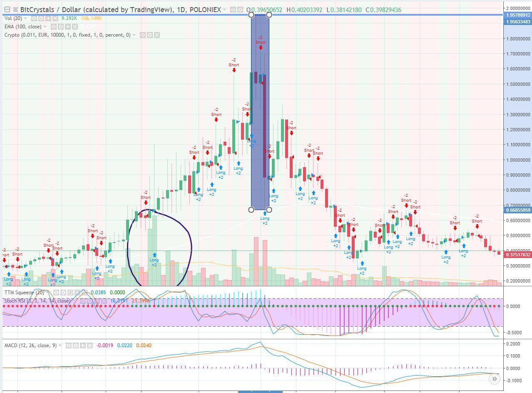Remove the Crypto strategy from chart
Viewport: 532px width, 393px height.
click(x=157, y=35)
